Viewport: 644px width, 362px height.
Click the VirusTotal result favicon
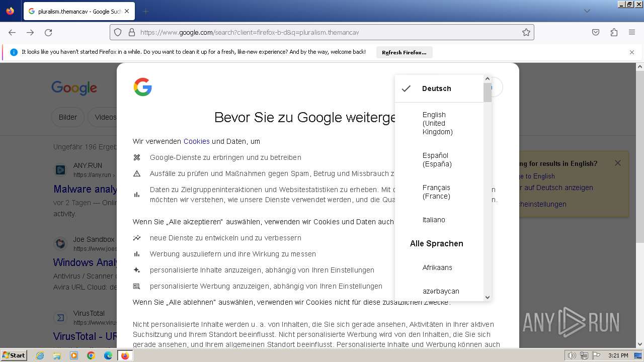tap(60, 318)
